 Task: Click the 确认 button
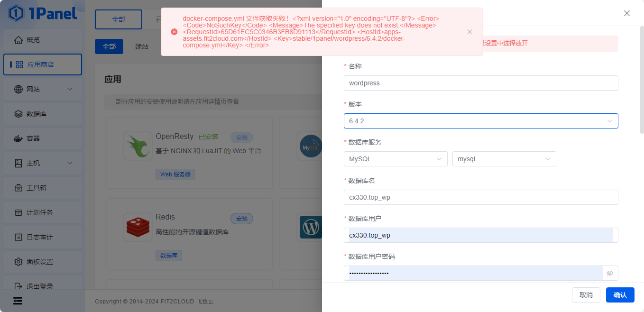(620, 295)
